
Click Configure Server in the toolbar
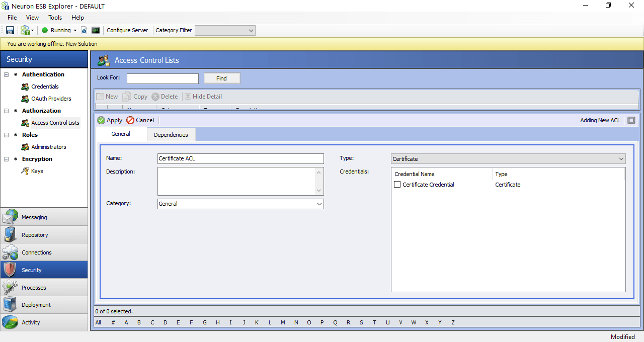click(127, 30)
